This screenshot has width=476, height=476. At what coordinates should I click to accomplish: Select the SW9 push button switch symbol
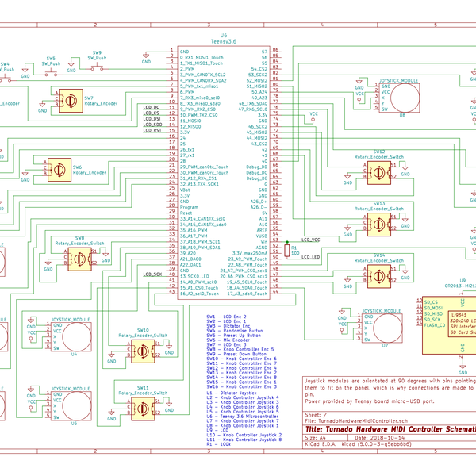tap(97, 67)
